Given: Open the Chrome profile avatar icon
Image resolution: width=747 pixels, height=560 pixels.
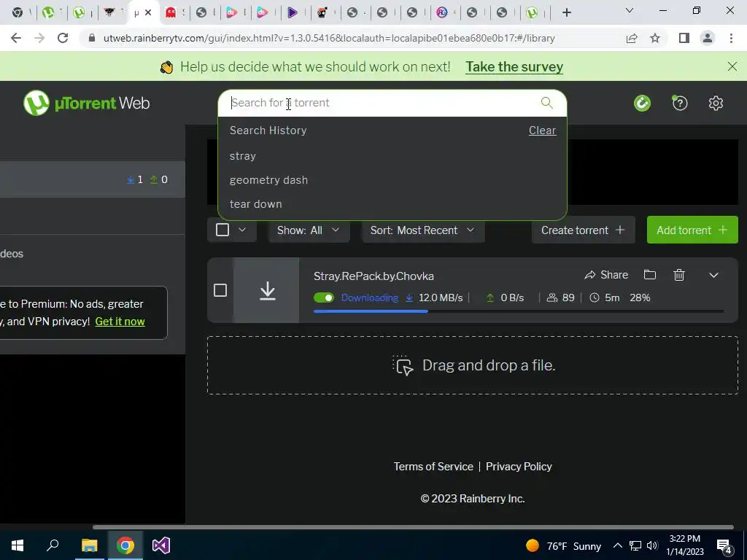Looking at the screenshot, I should tap(708, 38).
